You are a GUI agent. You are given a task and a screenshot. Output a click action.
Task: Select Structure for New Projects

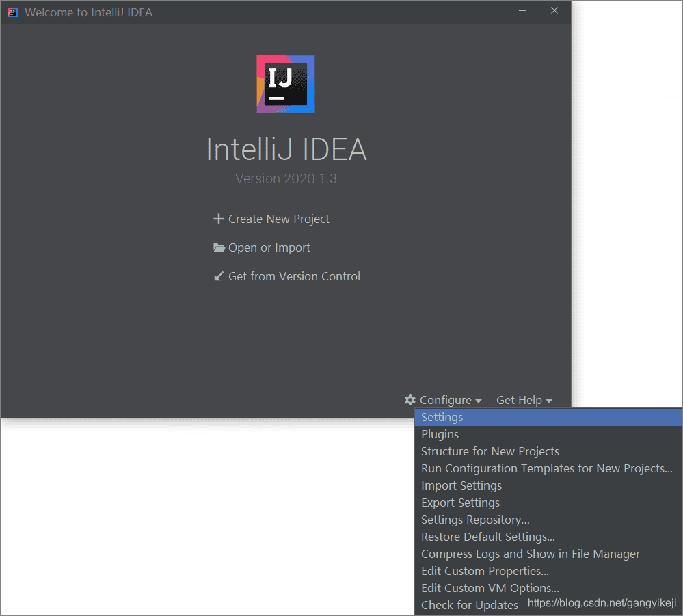(548, 451)
